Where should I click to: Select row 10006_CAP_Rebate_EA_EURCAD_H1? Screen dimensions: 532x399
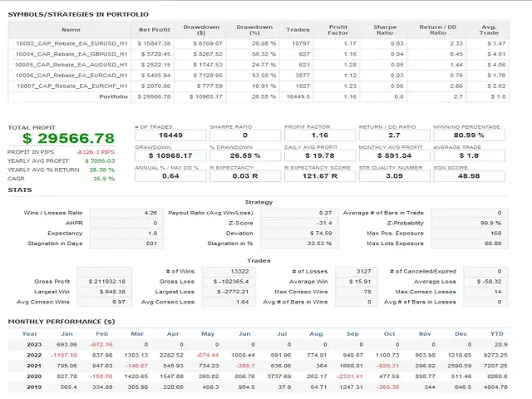tap(259, 76)
